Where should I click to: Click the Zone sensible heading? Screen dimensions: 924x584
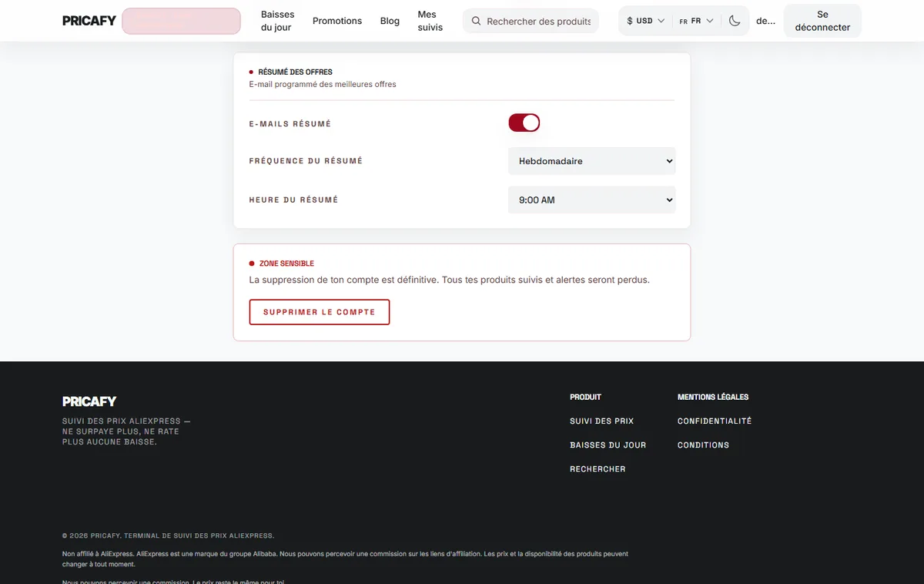coord(286,263)
